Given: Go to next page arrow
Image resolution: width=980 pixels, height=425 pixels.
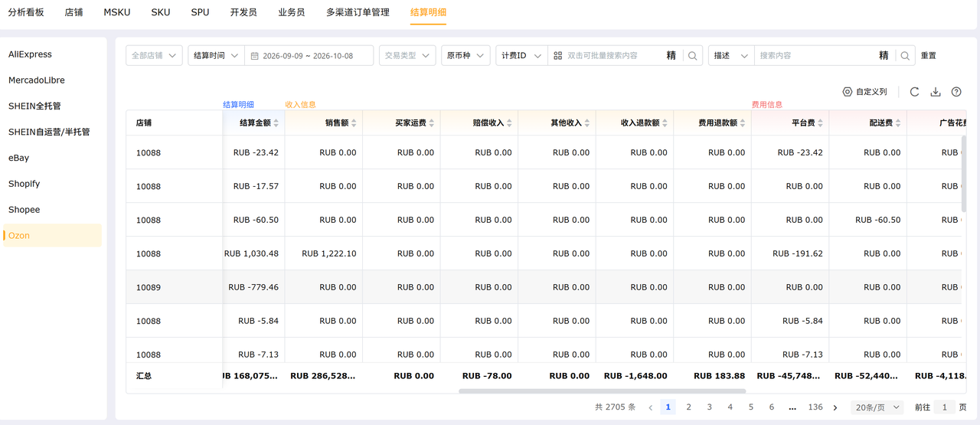Looking at the screenshot, I should click(x=835, y=407).
